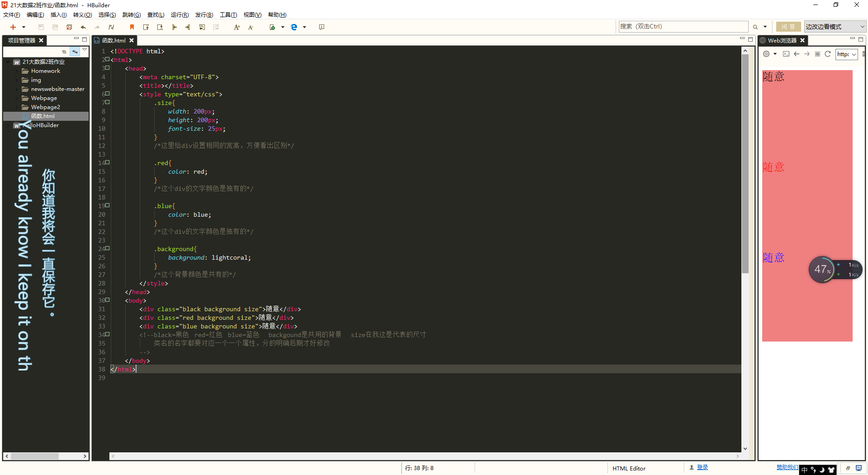Click the 登录 login link
This screenshot has height=475, width=868.
(702, 468)
